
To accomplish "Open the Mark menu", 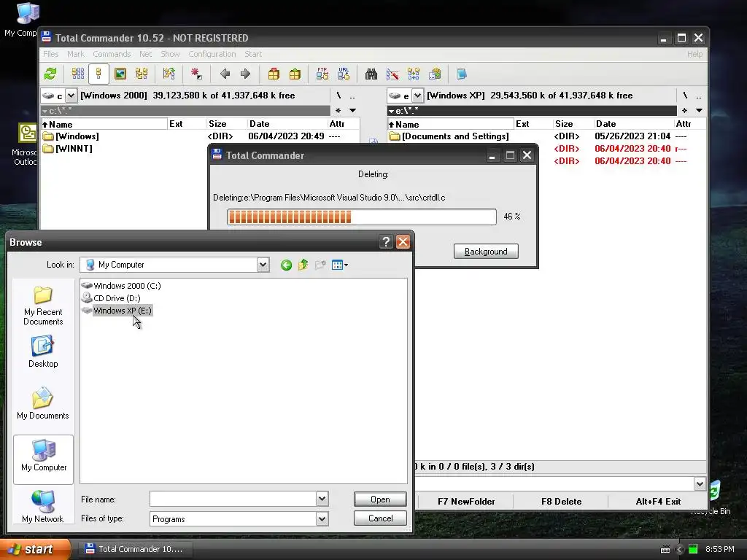I will point(76,54).
